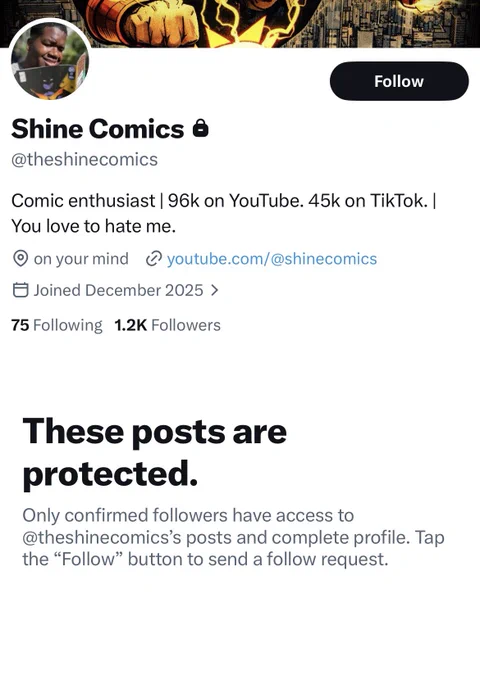The height and width of the screenshot is (680, 480).
Task: Click the Joined December 2025 text
Action: pos(118,290)
